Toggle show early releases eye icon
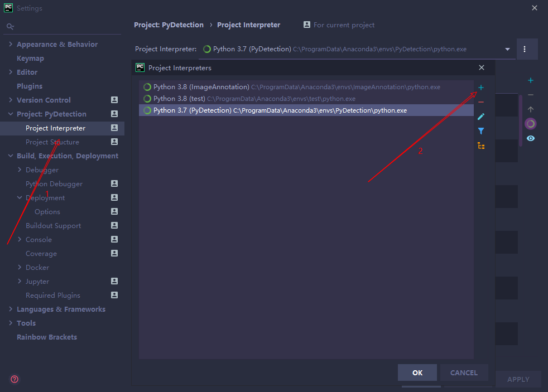This screenshot has width=548, height=392. click(x=531, y=139)
